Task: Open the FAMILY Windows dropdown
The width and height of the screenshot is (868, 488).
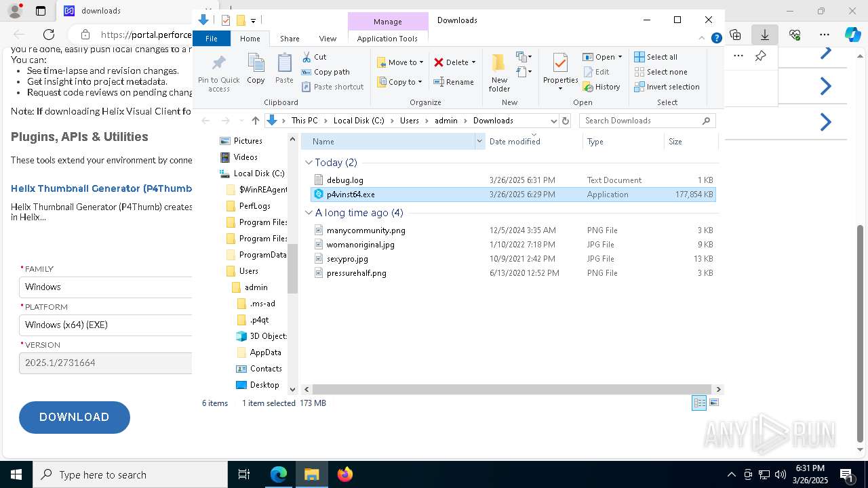Action: pyautogui.click(x=106, y=287)
